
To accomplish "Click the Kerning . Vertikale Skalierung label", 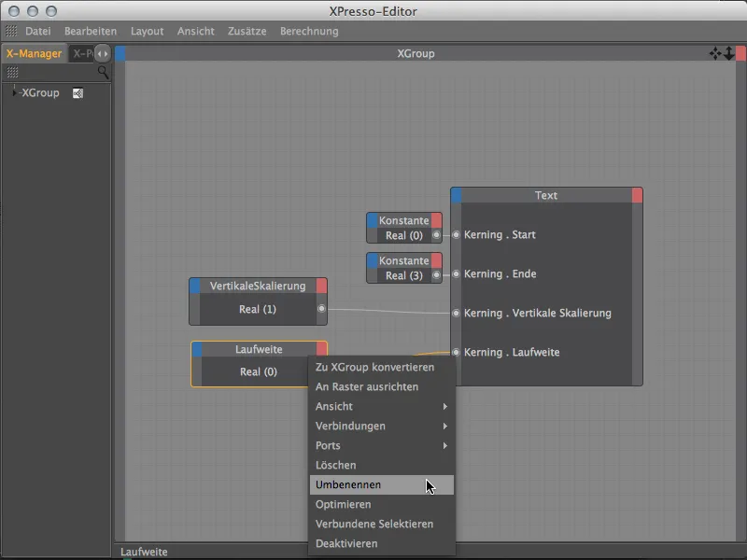I will pos(538,313).
